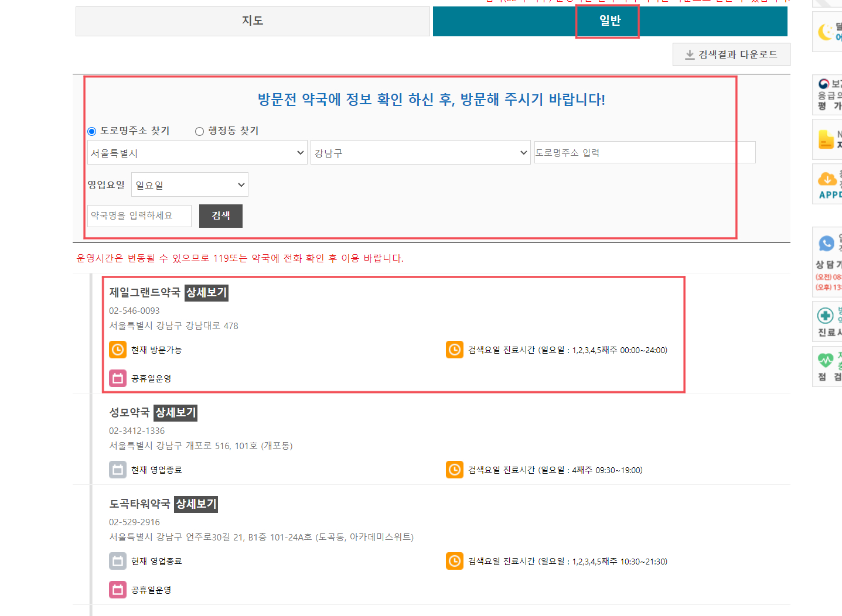Screen dimensions: 842x616
Task: Expand the 일요일 business day dropdown
Action: [x=190, y=185]
